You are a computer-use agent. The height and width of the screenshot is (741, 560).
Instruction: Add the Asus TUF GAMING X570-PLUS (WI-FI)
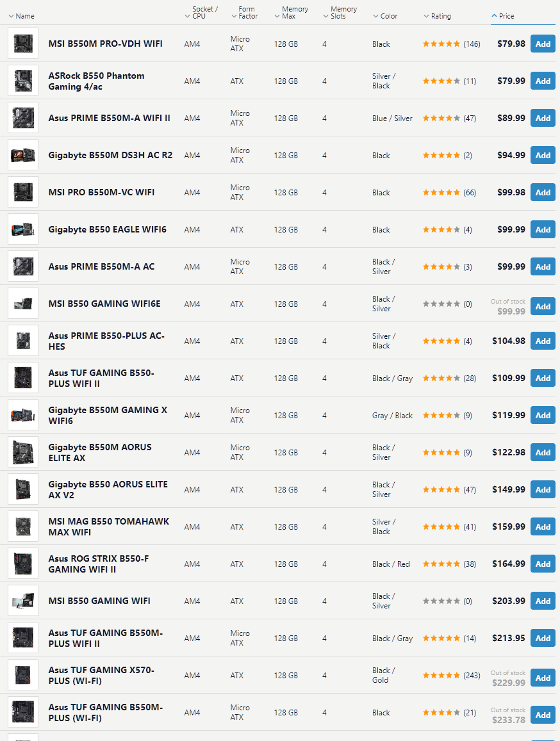(543, 678)
